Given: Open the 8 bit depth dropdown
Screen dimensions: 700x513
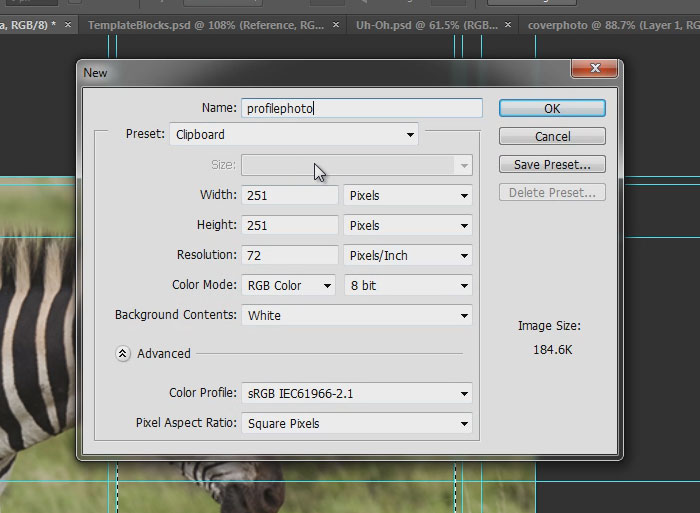Looking at the screenshot, I should click(408, 285).
